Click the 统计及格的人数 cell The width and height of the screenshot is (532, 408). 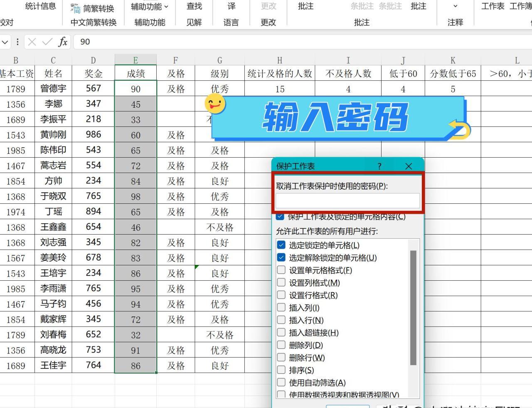(280, 74)
